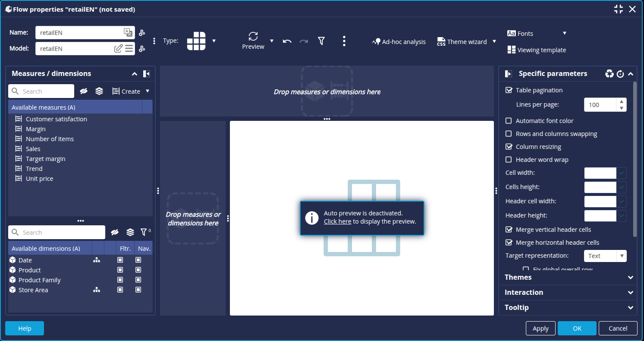Click the Preview refresh icon
644x341 pixels.
point(253,36)
